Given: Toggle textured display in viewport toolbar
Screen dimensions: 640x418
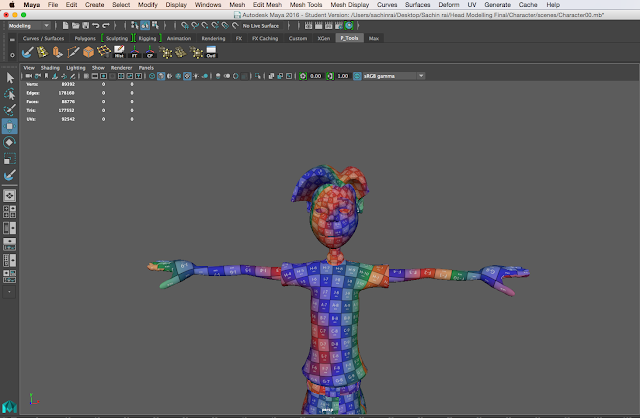Looking at the screenshot, I should point(187,76).
